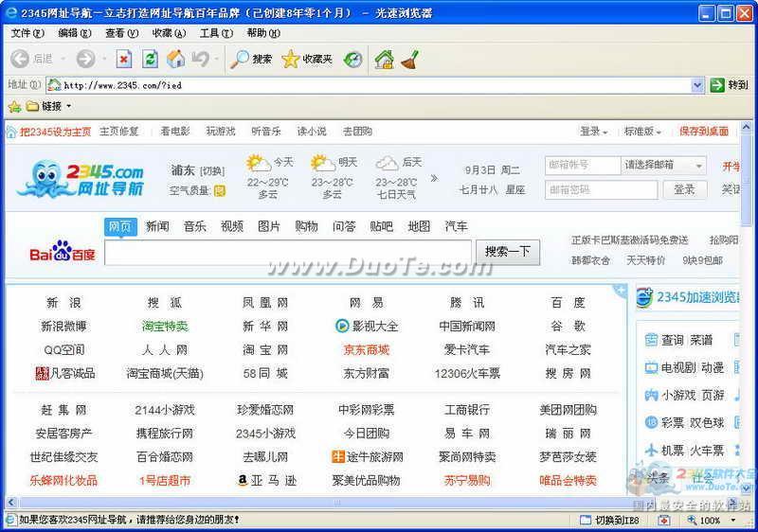
Task: Click the browser logo in title bar
Action: 10,13
